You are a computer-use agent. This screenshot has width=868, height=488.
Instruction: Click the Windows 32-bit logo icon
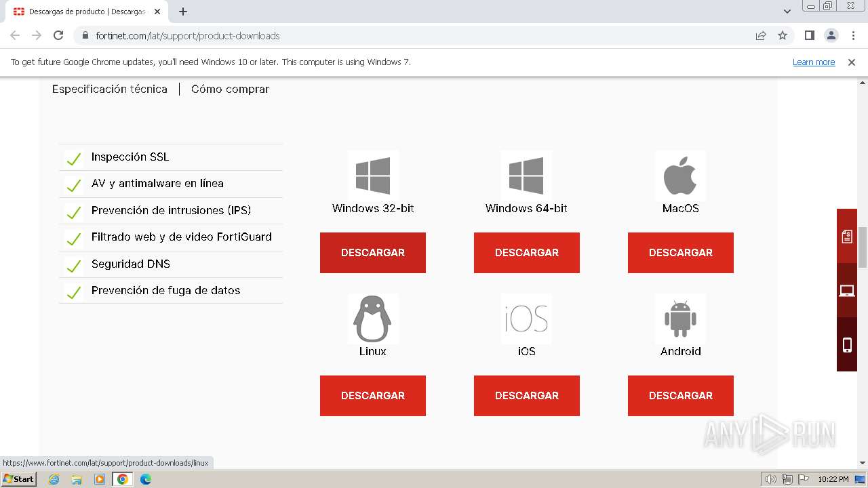pyautogui.click(x=373, y=176)
